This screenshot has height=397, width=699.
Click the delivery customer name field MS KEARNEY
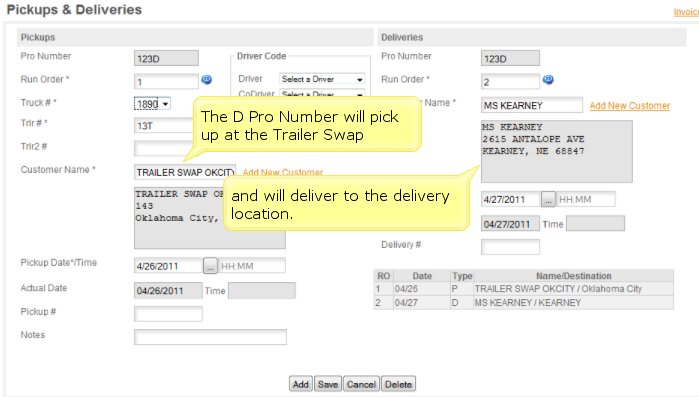[x=531, y=105]
